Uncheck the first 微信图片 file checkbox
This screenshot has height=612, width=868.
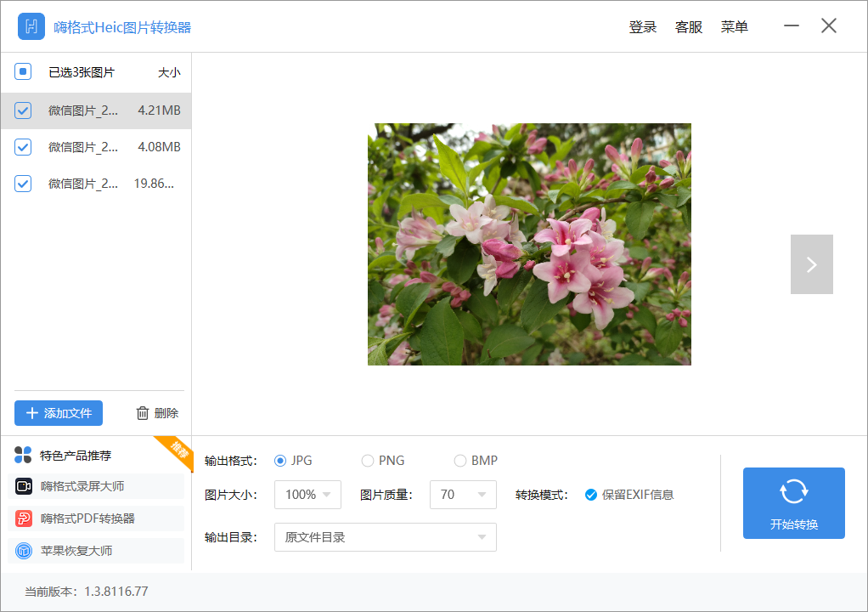22,110
